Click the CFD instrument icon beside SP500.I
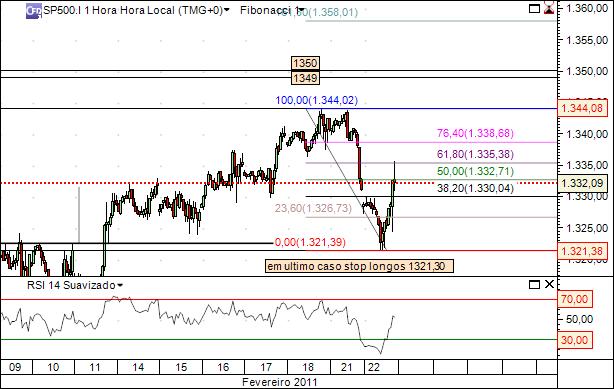The width and height of the screenshot is (614, 389). click(x=34, y=11)
